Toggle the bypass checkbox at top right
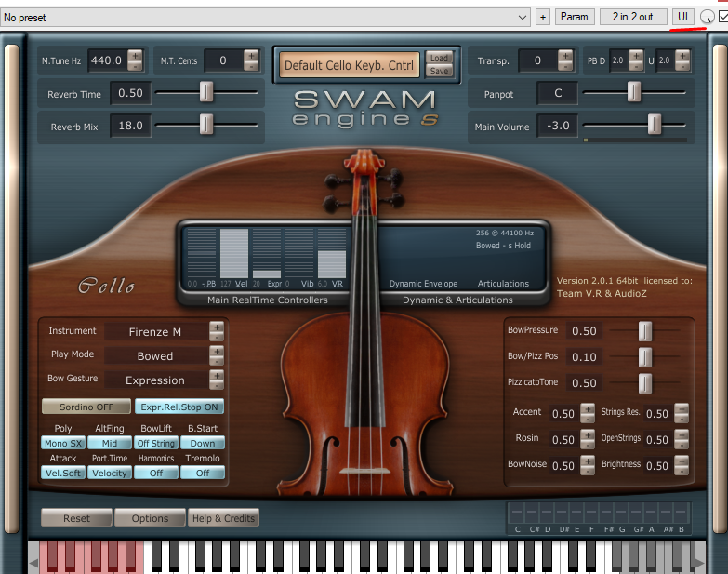728x574 pixels. point(723,17)
